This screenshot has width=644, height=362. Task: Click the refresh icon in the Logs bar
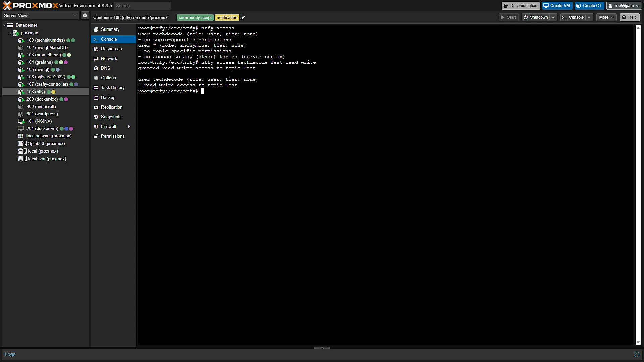click(636, 354)
